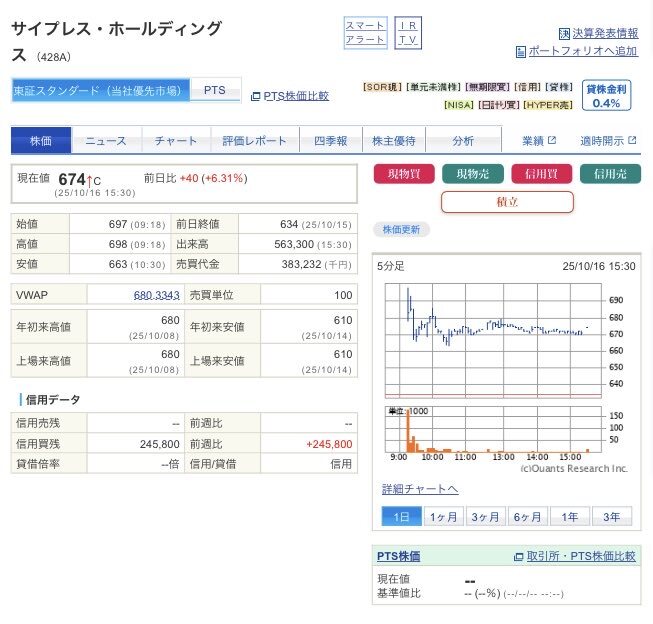
Task: Click the 無期限買 label
Action: (x=487, y=87)
